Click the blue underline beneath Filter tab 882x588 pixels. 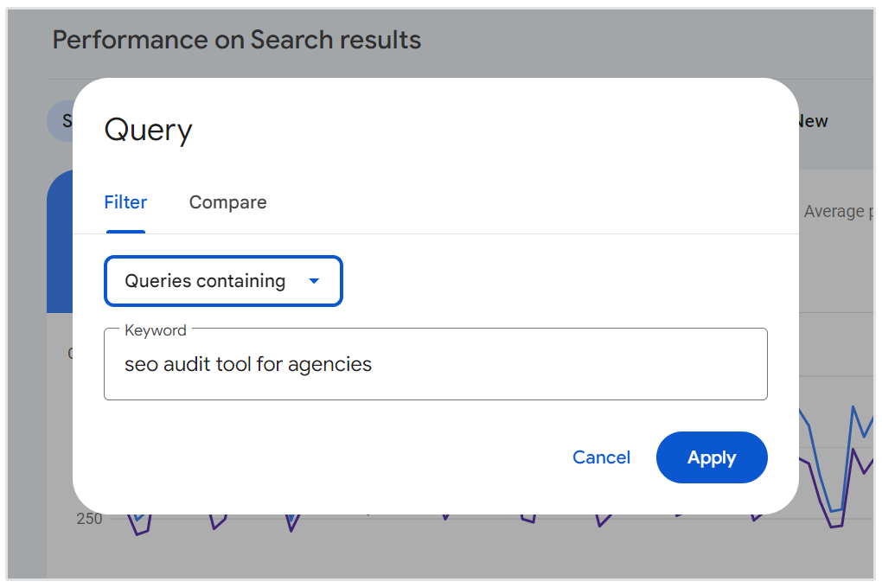pyautogui.click(x=125, y=232)
